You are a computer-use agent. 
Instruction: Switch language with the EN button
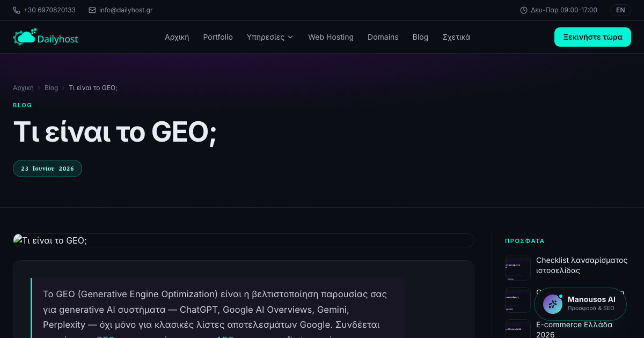click(620, 10)
